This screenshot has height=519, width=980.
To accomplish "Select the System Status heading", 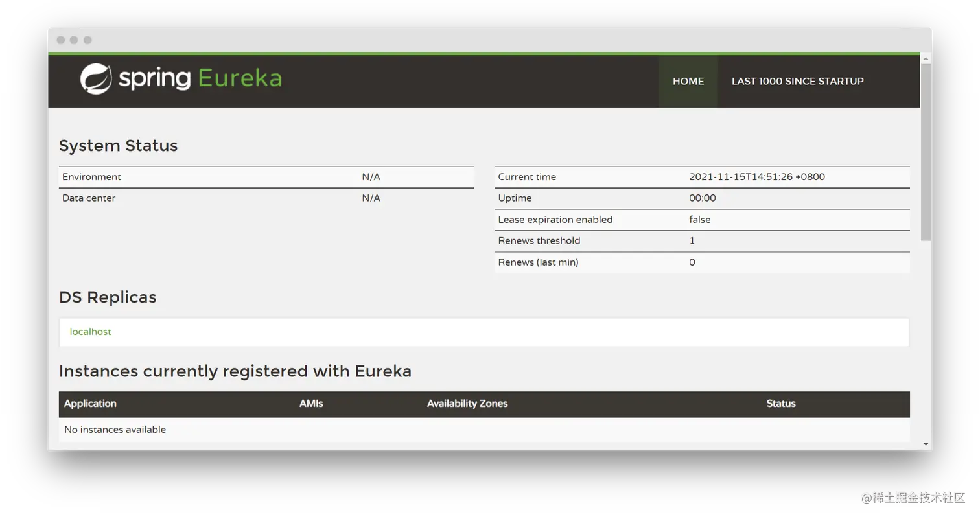I will click(x=118, y=146).
